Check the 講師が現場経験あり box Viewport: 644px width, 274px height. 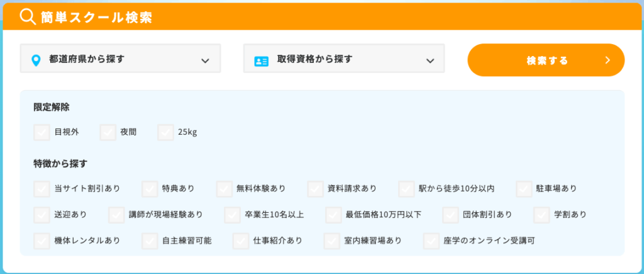pos(116,215)
